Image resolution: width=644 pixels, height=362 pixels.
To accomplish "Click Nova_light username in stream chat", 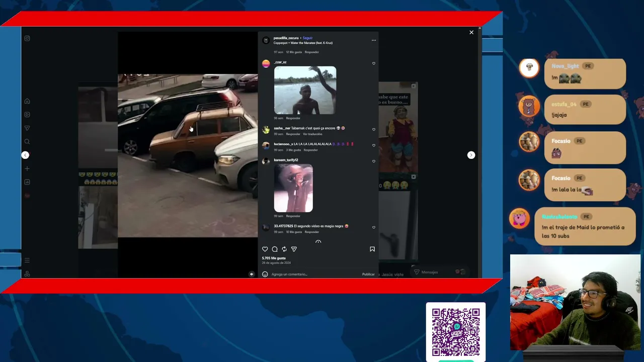I will coord(565,66).
